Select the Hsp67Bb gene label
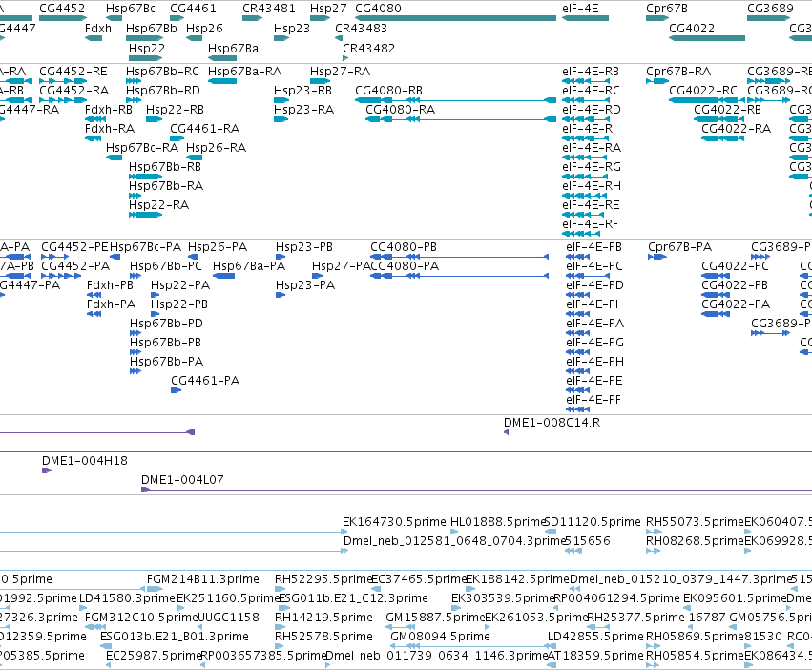 (151, 28)
